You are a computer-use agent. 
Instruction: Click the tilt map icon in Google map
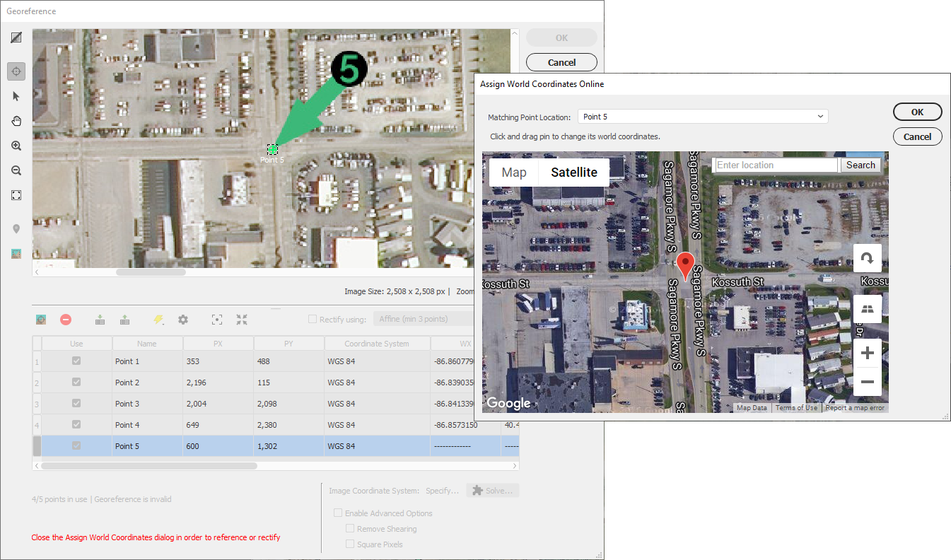868,309
